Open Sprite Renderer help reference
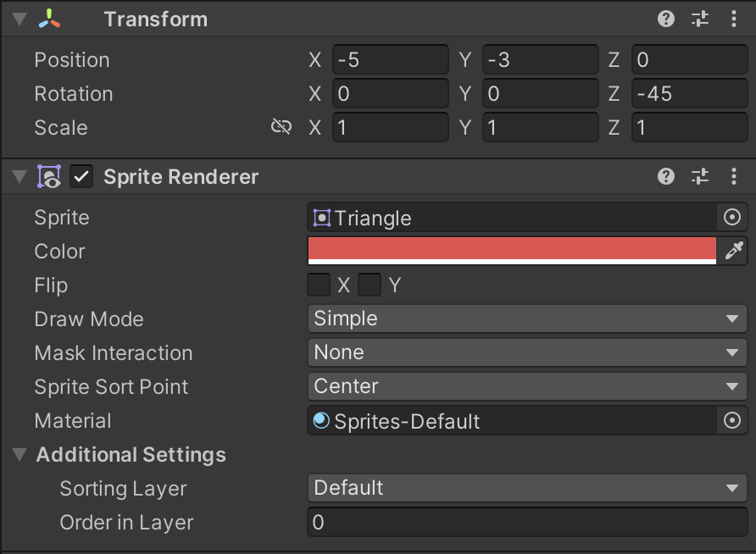The image size is (756, 554). [x=666, y=176]
